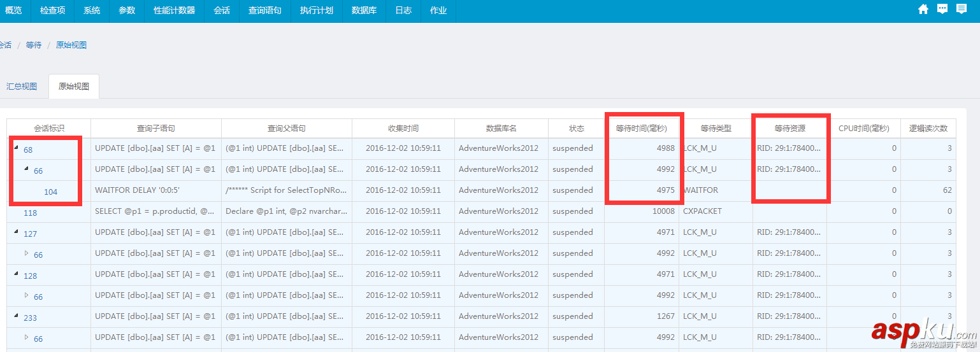Open session 68 link

click(x=28, y=150)
